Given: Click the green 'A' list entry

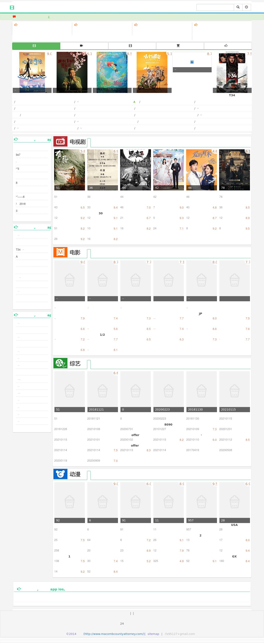Looking at the screenshot, I should pos(134,102).
